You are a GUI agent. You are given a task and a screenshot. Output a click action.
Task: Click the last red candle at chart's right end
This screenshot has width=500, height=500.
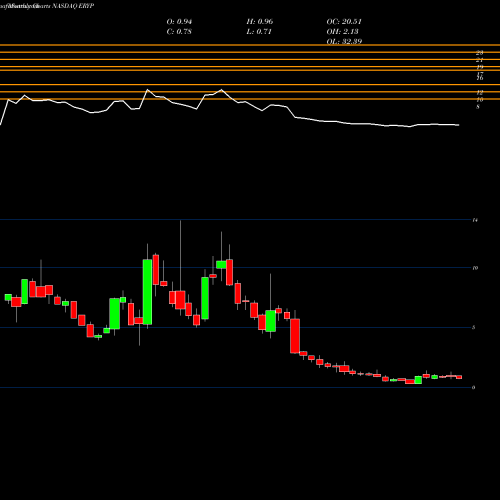[x=459, y=377]
